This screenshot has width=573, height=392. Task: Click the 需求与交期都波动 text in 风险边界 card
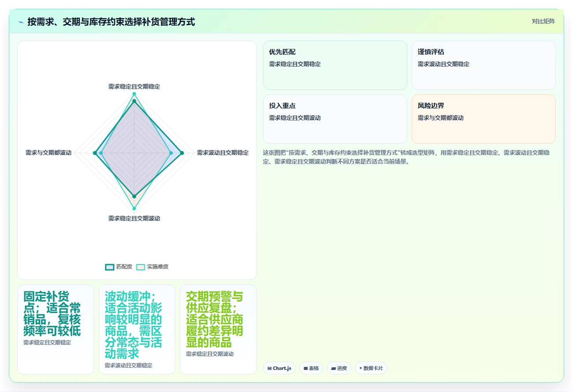(441, 118)
